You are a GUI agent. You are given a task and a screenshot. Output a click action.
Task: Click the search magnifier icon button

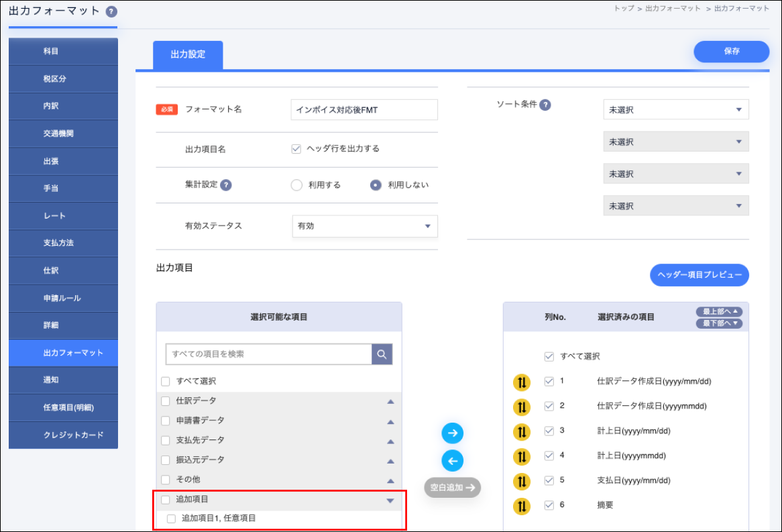click(x=382, y=354)
